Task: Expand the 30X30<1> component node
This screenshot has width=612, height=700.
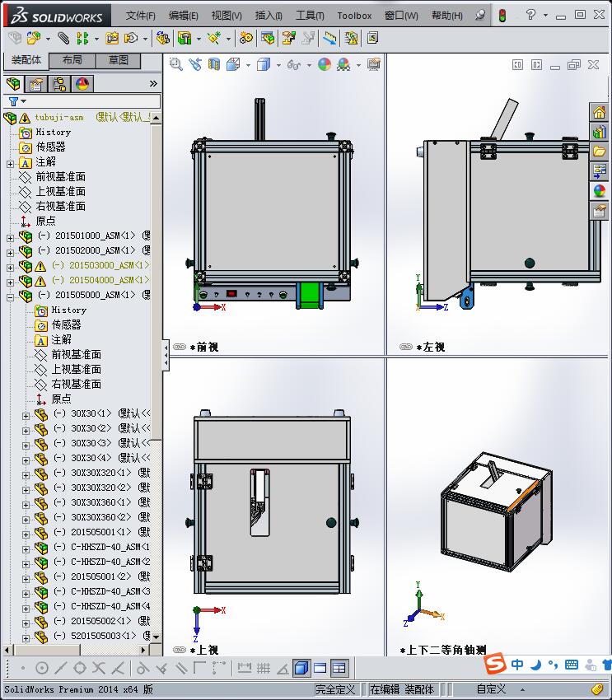Action: (26, 416)
